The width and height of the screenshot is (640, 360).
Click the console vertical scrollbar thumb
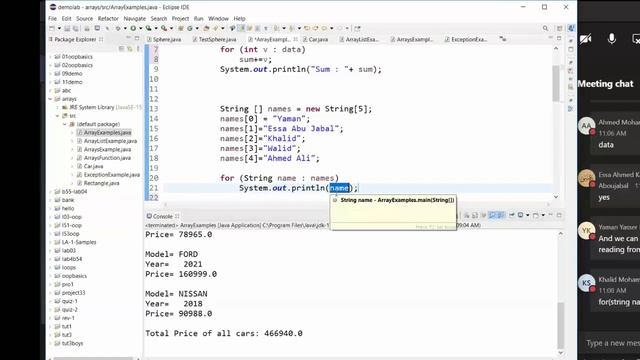click(x=560, y=325)
